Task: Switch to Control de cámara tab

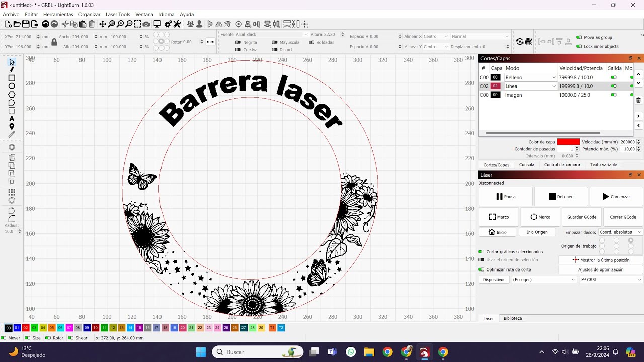Action: click(x=562, y=165)
